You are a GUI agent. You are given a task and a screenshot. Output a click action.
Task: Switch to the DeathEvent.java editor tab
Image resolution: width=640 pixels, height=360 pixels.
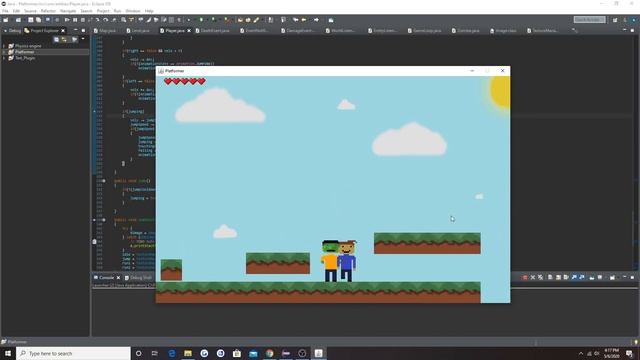[213, 31]
